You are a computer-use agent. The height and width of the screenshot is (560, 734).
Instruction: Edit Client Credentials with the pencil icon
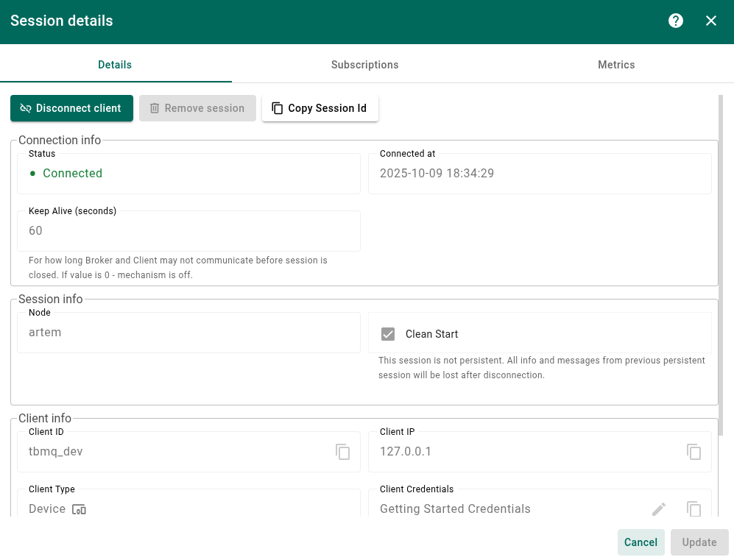tap(659, 509)
